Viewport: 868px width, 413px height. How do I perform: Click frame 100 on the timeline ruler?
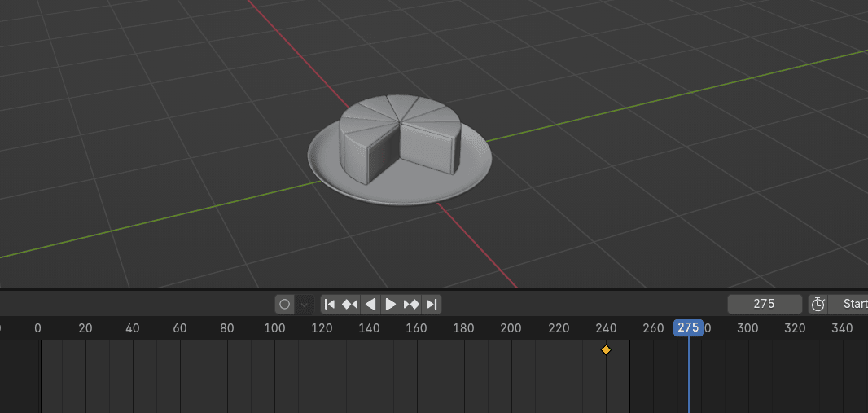tap(274, 328)
